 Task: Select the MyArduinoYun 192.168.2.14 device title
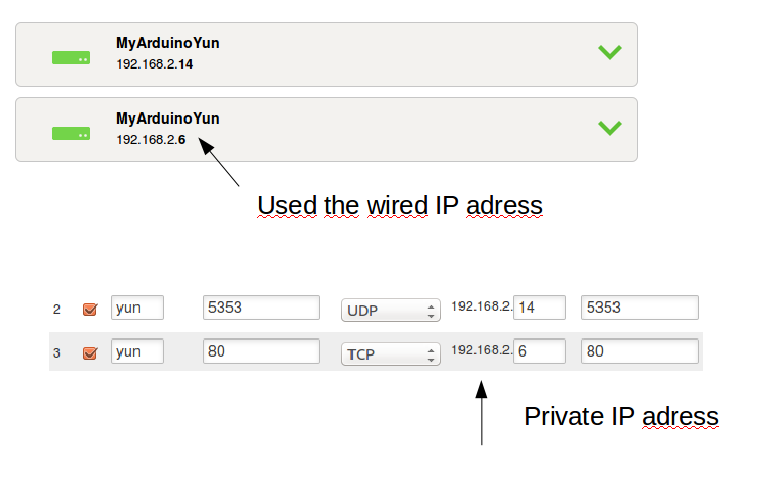coord(167,44)
